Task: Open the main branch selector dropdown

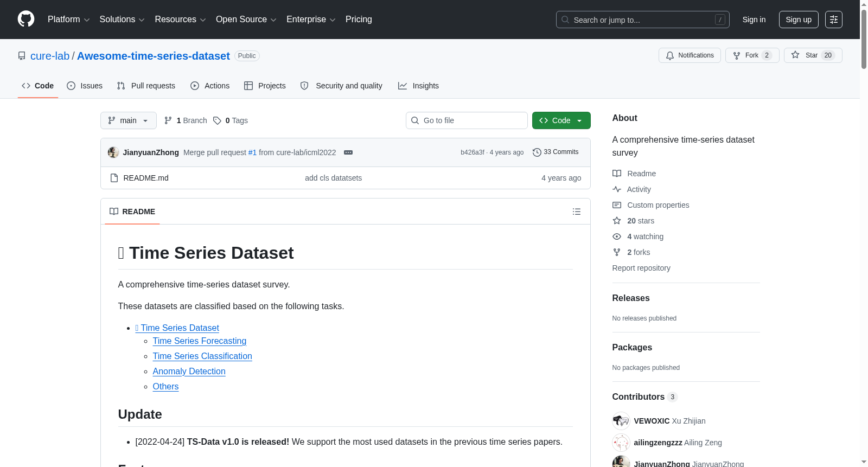Action: [x=129, y=120]
